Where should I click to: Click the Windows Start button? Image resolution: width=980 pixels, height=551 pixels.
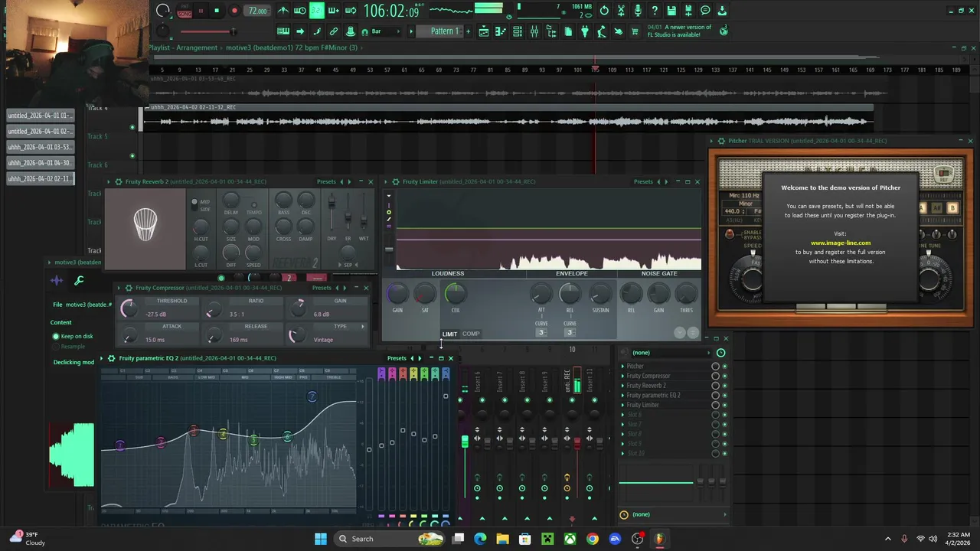(321, 539)
